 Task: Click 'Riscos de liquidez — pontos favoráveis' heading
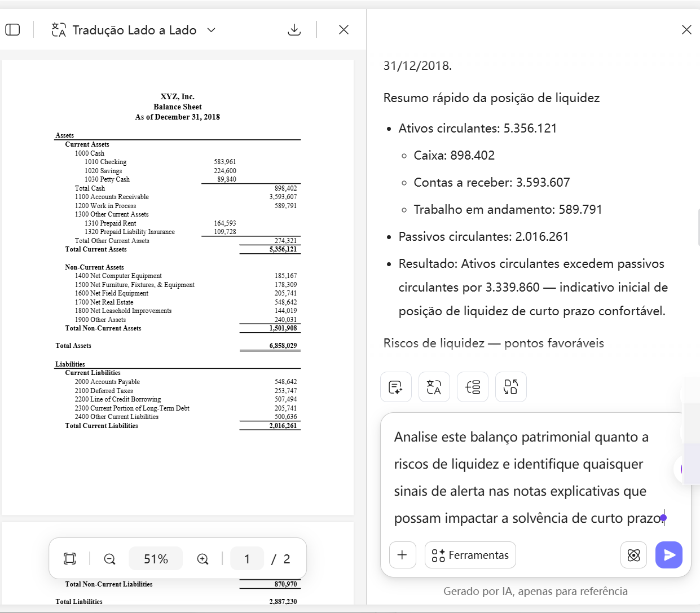(494, 343)
